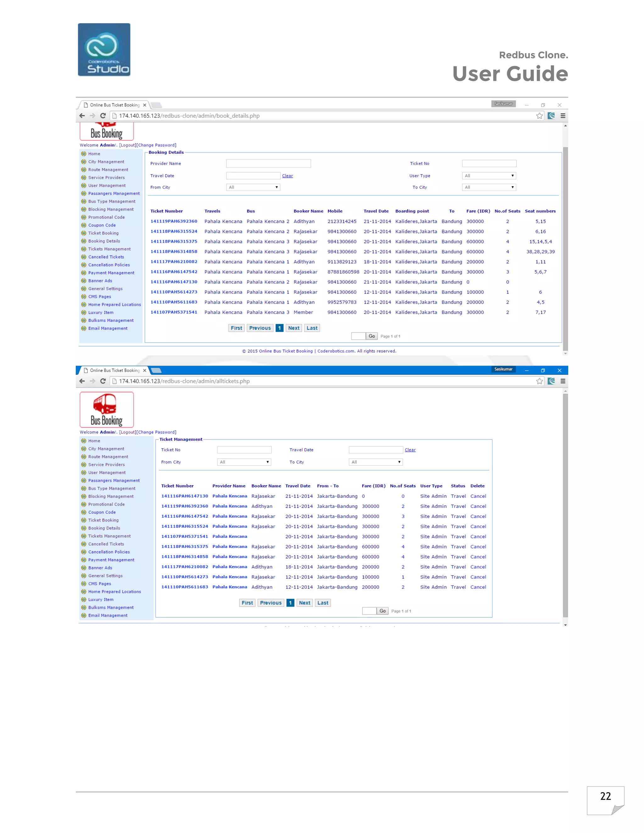
Task: Click Go button in Booking Details pager
Action: (372, 336)
